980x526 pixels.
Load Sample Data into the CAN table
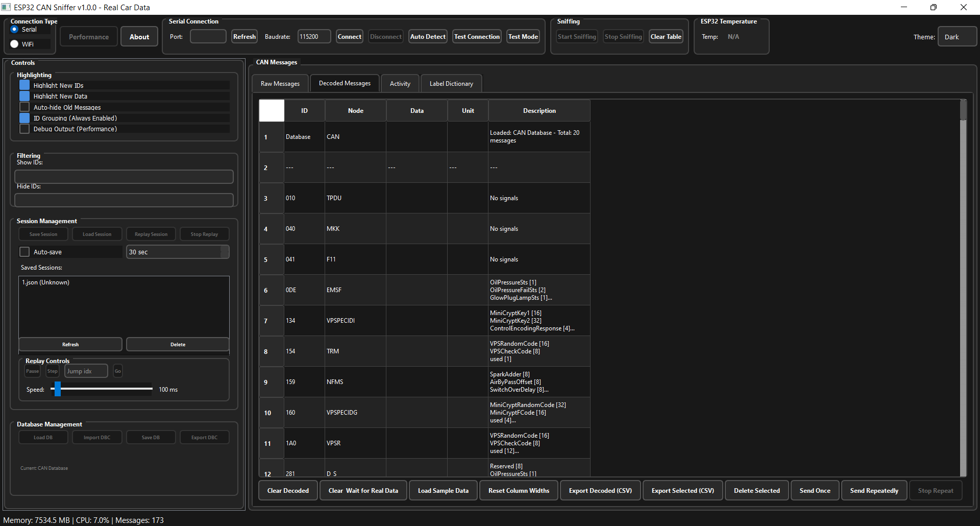[443, 490]
